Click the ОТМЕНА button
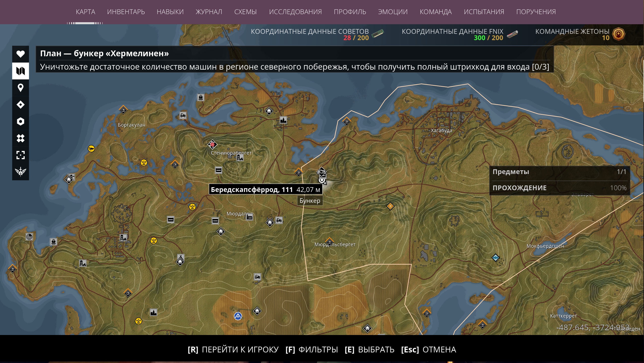 click(429, 350)
